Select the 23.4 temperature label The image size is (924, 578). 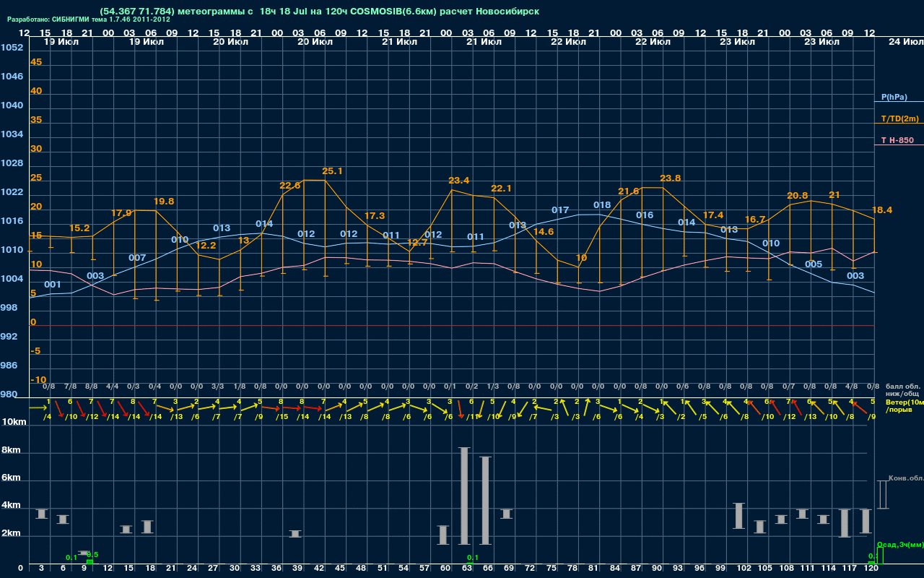pos(458,181)
